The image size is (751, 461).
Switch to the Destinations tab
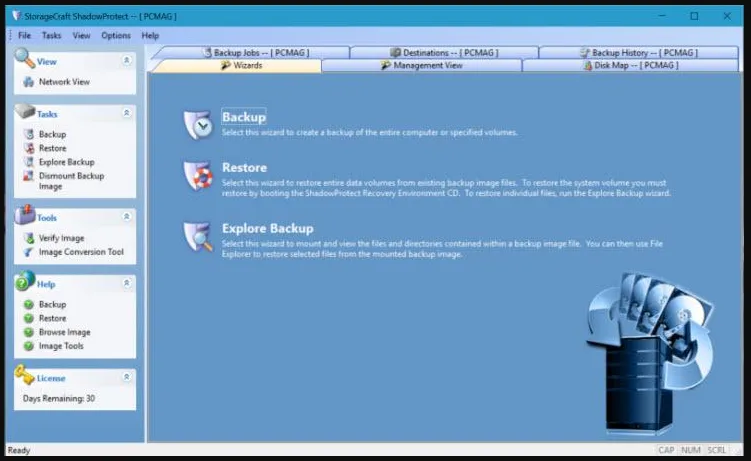[x=444, y=53]
